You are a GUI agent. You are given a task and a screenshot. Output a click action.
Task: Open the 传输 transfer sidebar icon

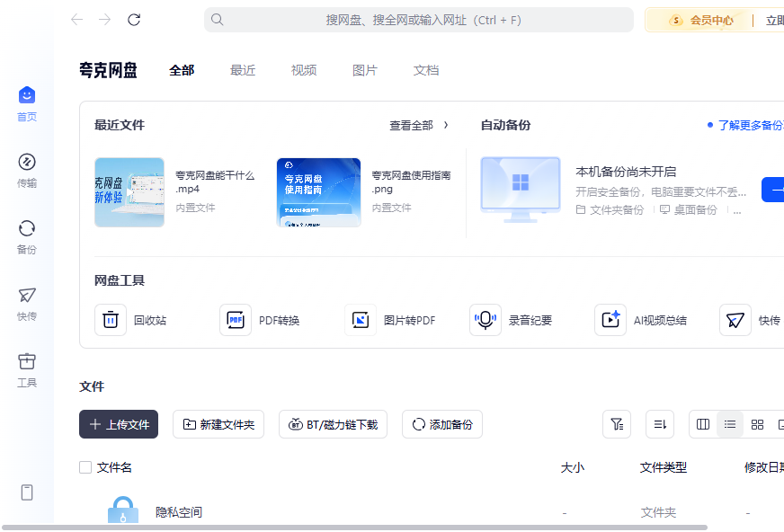tap(27, 162)
